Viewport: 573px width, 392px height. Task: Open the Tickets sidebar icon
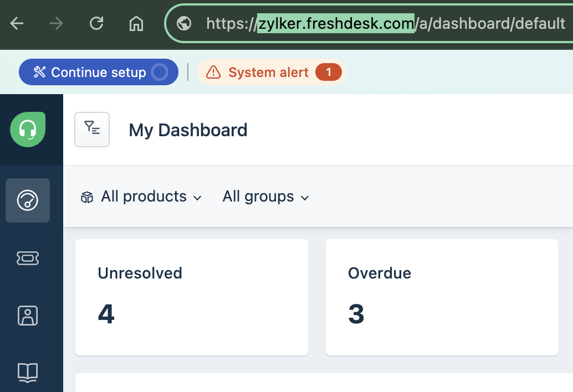[x=28, y=258]
